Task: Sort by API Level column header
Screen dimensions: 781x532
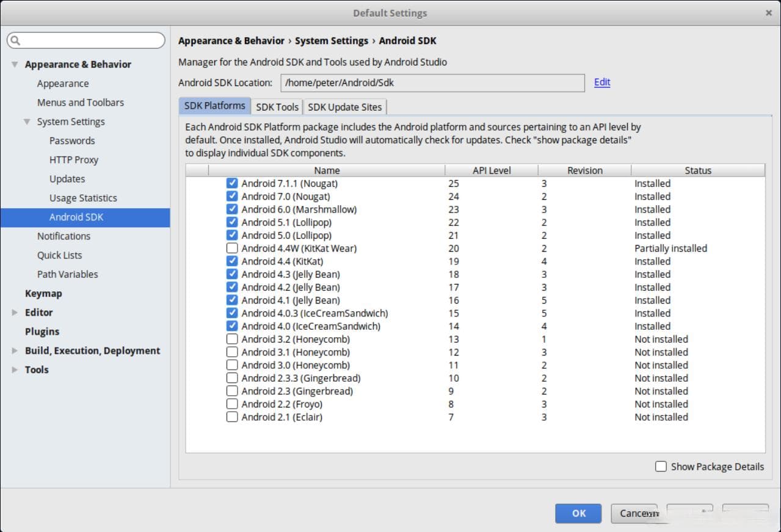Action: point(492,170)
